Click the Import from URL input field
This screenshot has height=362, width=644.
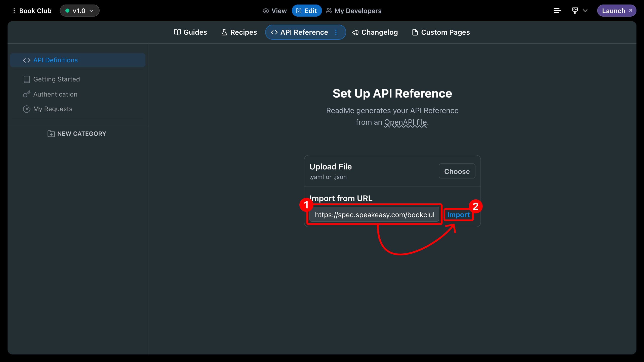375,215
